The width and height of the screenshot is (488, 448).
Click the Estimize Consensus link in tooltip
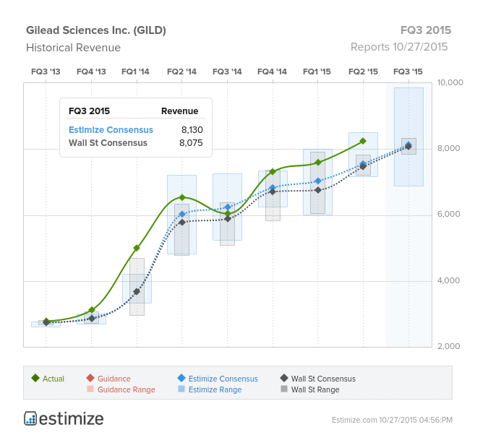click(111, 130)
